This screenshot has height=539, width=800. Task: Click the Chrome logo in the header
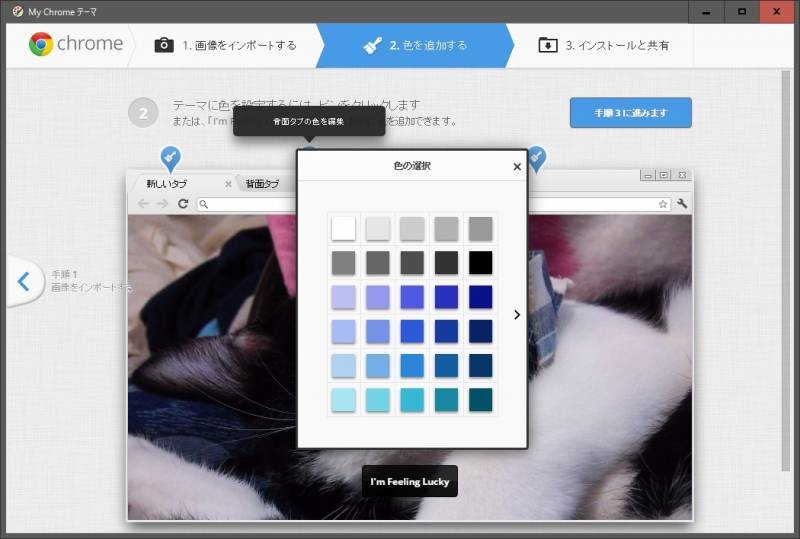(x=41, y=44)
